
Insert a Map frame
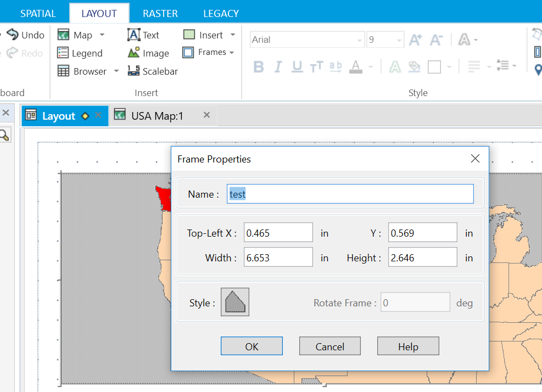coord(75,35)
